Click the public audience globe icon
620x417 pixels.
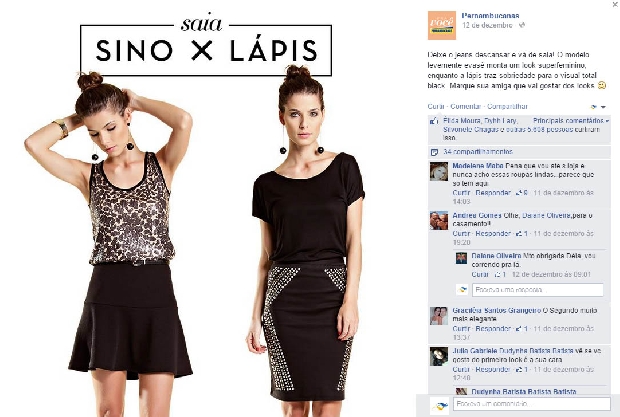point(522,25)
